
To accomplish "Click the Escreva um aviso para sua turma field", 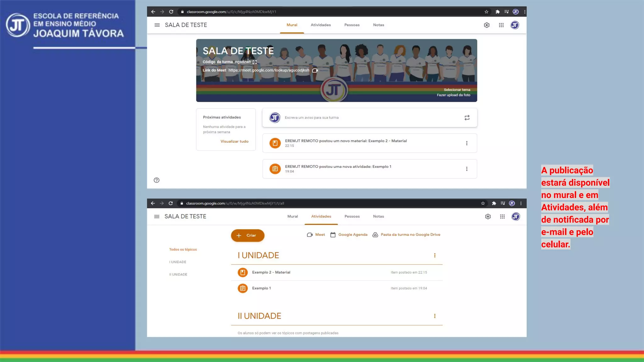I will [370, 118].
